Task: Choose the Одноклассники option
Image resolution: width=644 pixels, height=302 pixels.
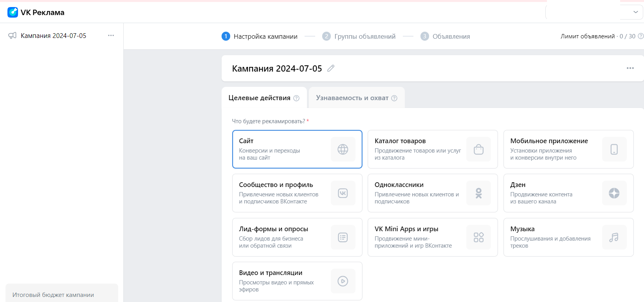Action: 433,193
